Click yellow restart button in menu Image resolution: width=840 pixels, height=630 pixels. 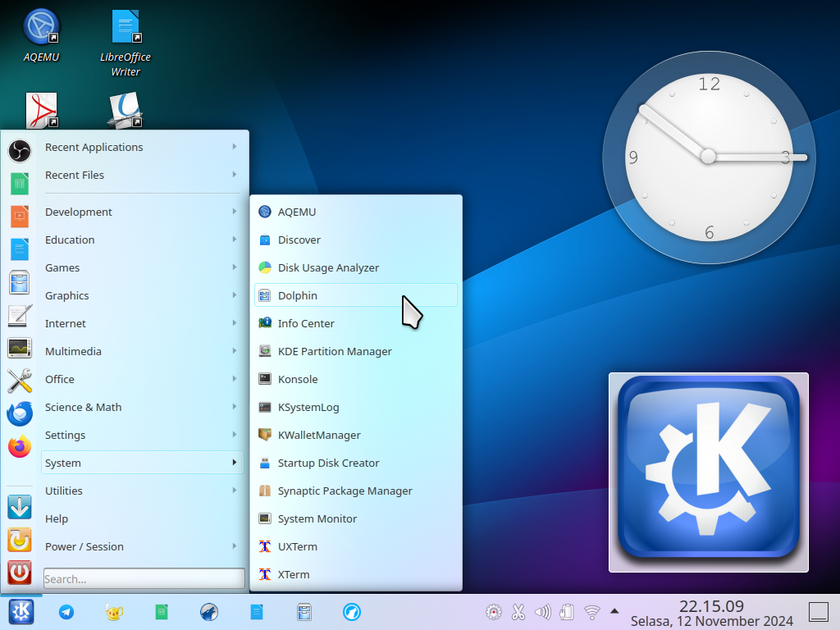20,540
